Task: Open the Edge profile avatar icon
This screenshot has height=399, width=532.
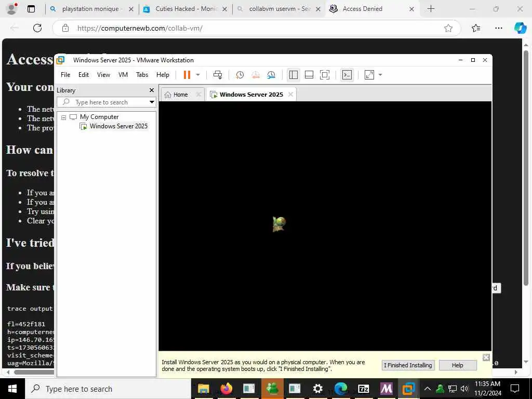Action: pyautogui.click(x=12, y=9)
